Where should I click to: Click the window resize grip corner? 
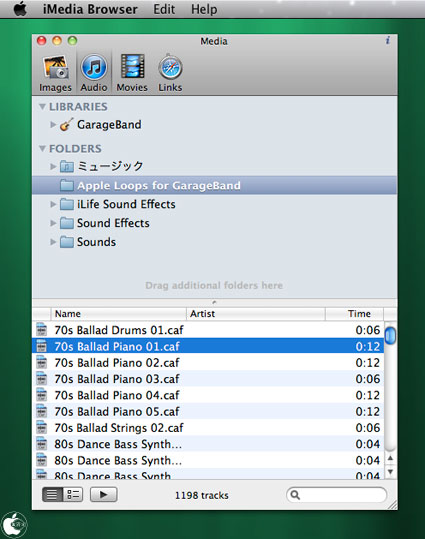(x=392, y=505)
